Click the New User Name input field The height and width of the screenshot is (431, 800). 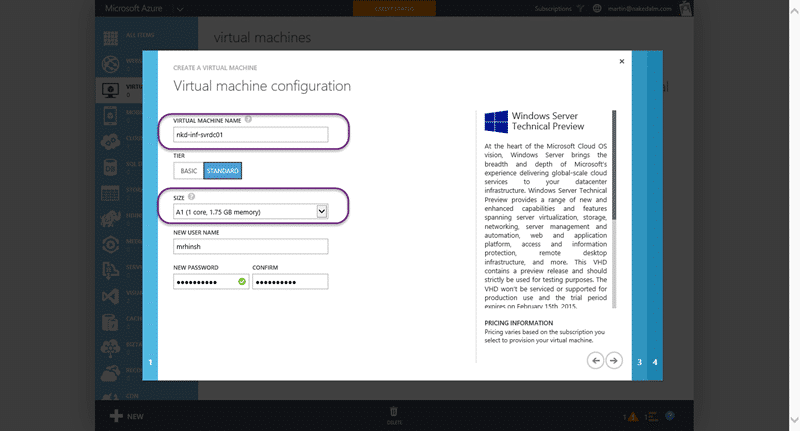point(251,246)
